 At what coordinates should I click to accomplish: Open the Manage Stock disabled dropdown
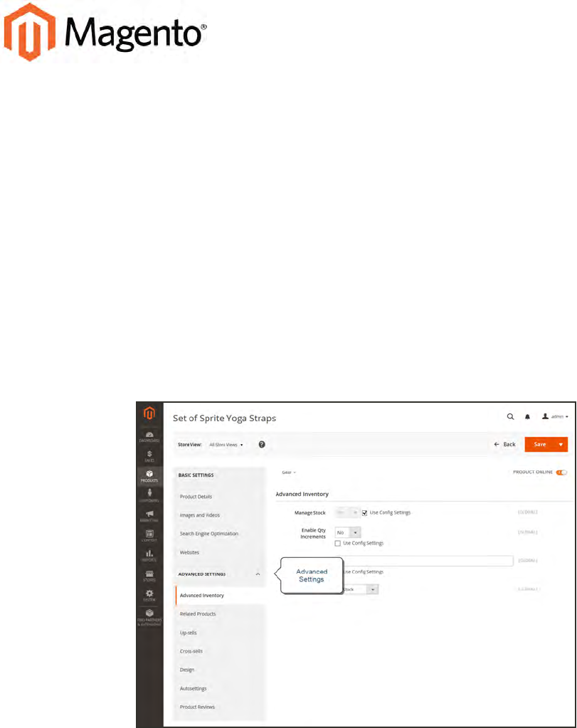pyautogui.click(x=346, y=512)
